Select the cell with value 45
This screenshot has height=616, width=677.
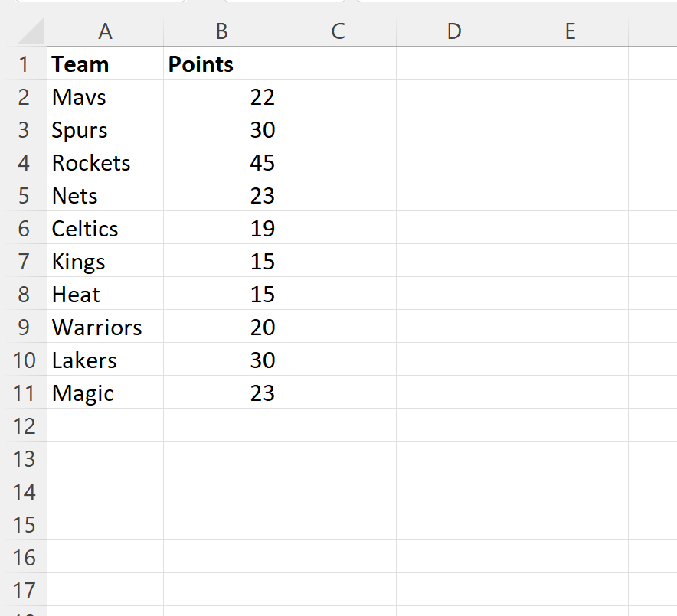point(221,163)
